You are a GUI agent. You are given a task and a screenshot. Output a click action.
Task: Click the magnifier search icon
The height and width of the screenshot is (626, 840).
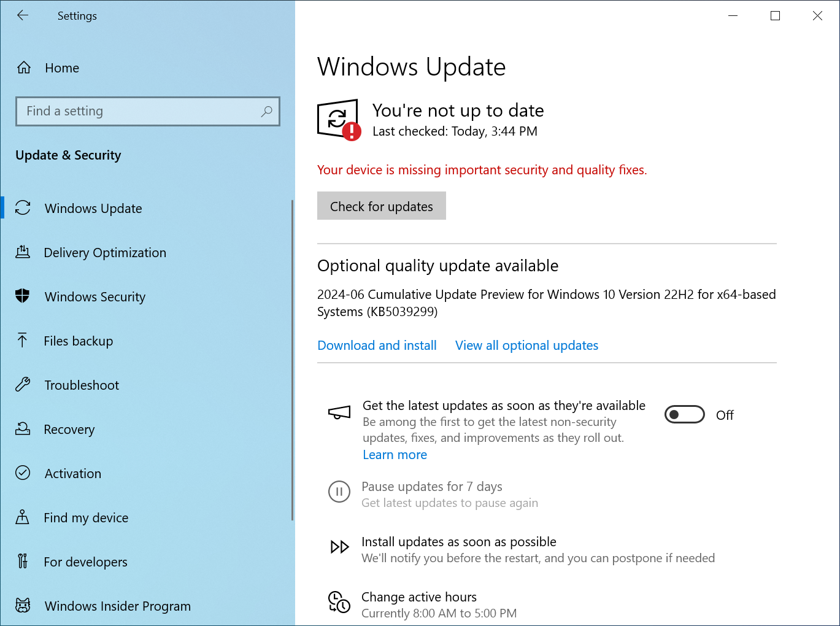click(266, 111)
